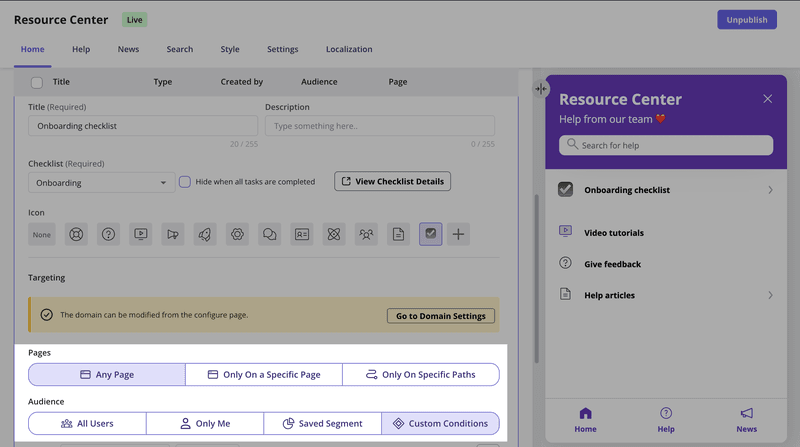Screen dimensions: 800x447
Task: Click the Help articles document icon
Action: pos(565,294)
